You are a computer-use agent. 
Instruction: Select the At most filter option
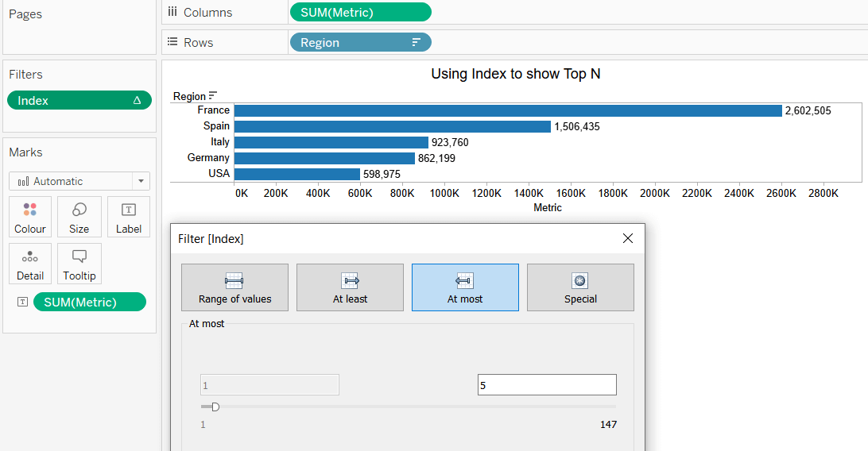tap(465, 287)
